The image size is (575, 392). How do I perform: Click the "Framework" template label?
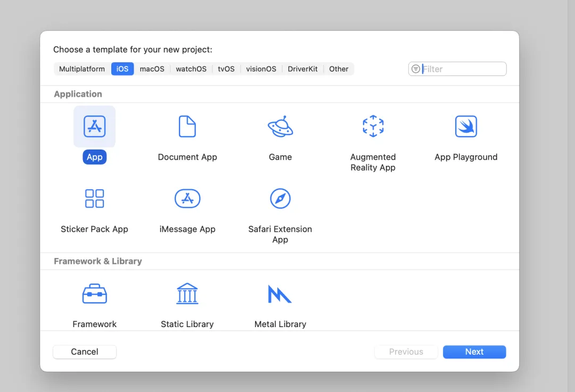(95, 324)
